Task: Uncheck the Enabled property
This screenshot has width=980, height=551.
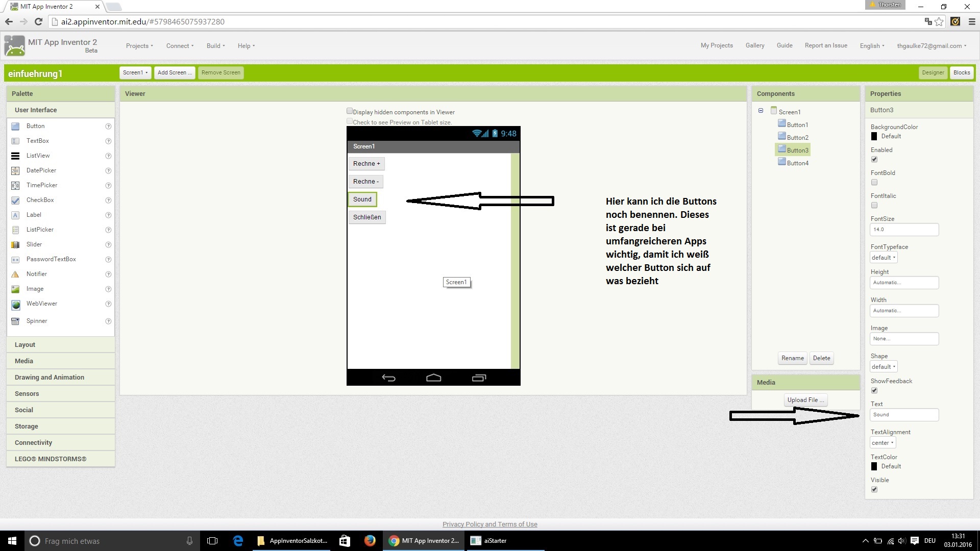Action: (x=874, y=159)
